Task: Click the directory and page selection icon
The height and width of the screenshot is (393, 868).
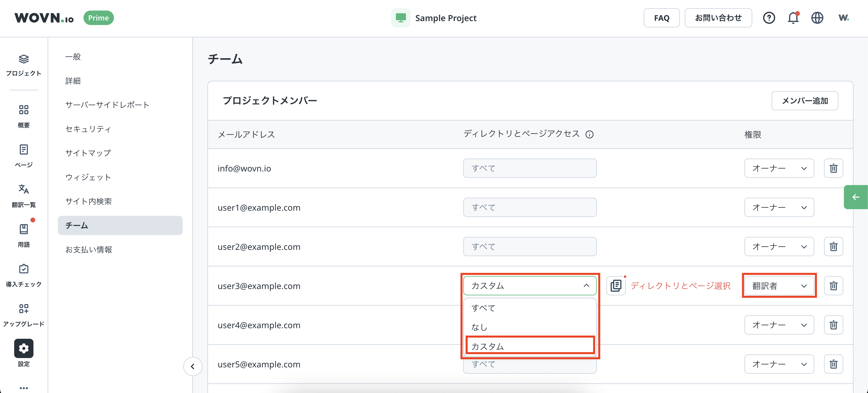Action: tap(616, 286)
